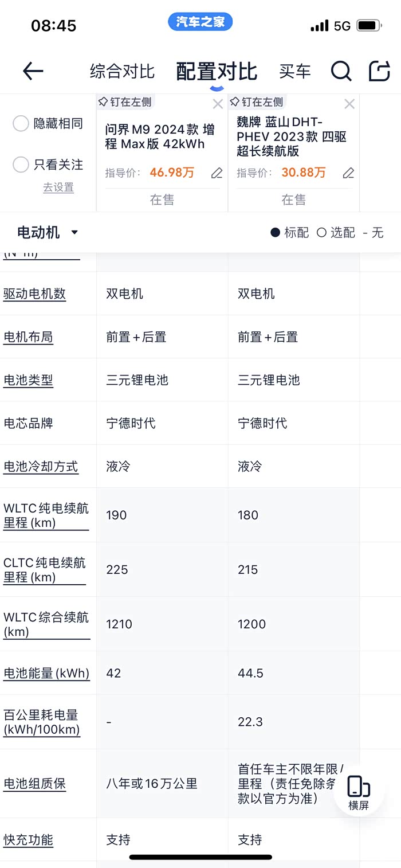Enable 隐藏相同 option
Screen dimensions: 401x868
point(21,123)
